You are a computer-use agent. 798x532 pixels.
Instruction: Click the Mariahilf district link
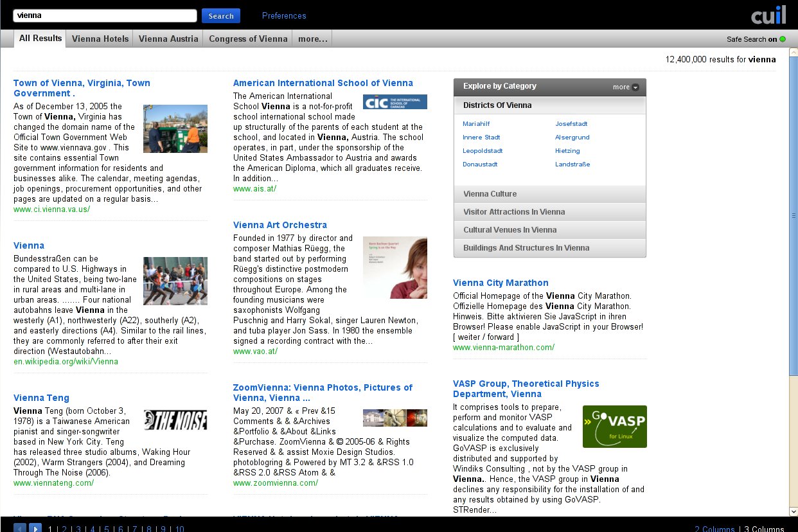(475, 123)
